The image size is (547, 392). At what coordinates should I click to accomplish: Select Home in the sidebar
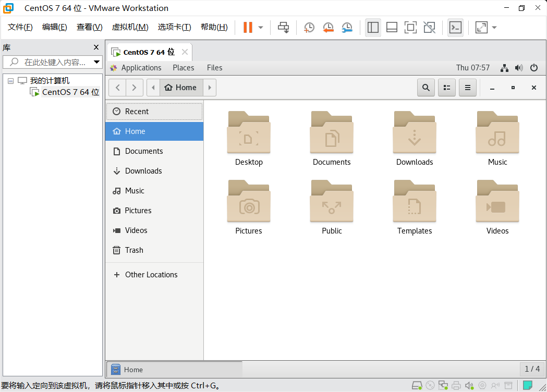point(154,131)
